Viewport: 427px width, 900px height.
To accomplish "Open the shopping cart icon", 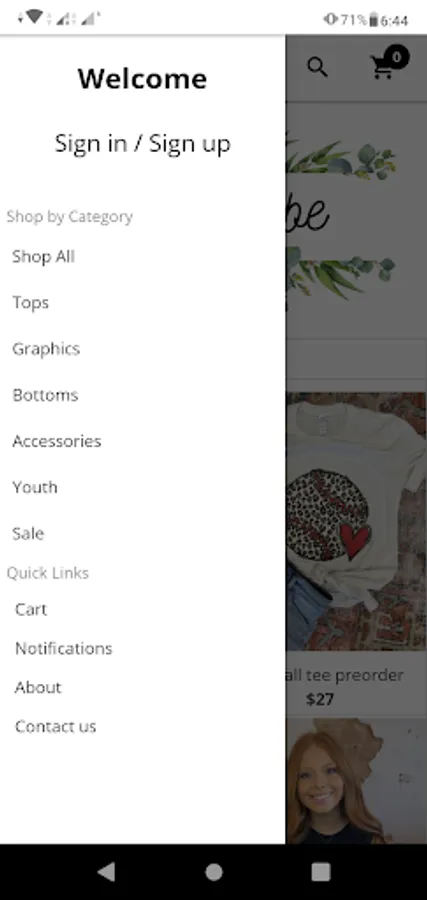I will pos(383,68).
